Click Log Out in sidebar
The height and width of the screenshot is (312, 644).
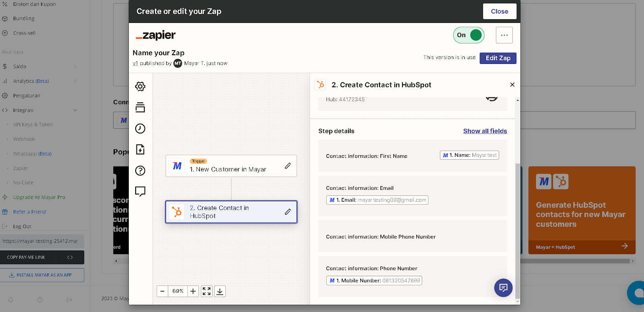[22, 226]
